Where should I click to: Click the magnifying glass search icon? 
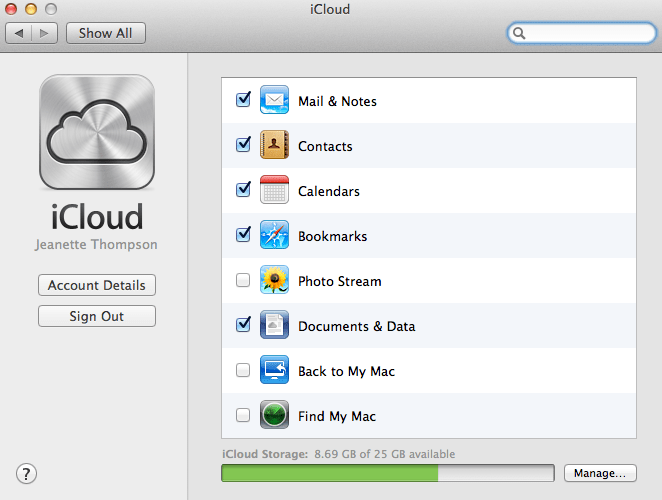click(519, 33)
